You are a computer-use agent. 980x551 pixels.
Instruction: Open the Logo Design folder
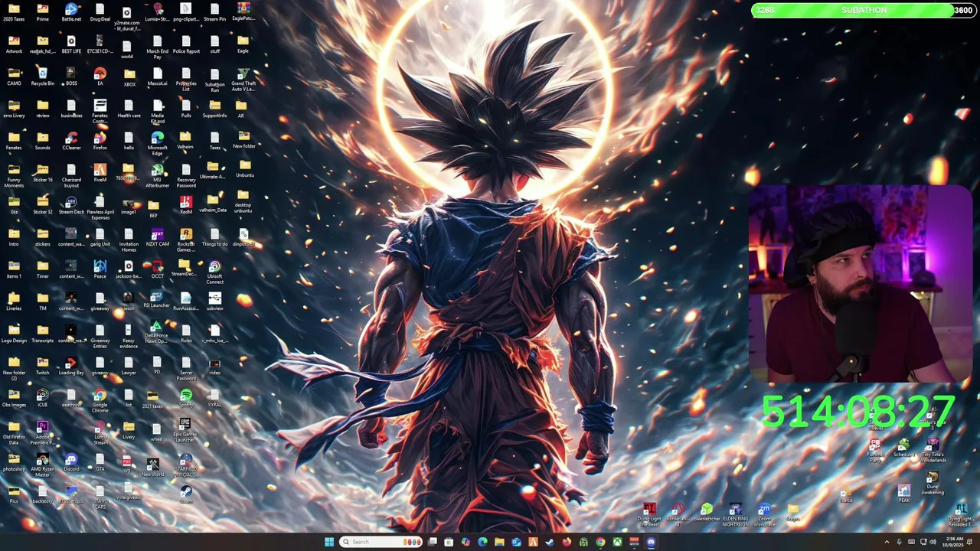14,334
